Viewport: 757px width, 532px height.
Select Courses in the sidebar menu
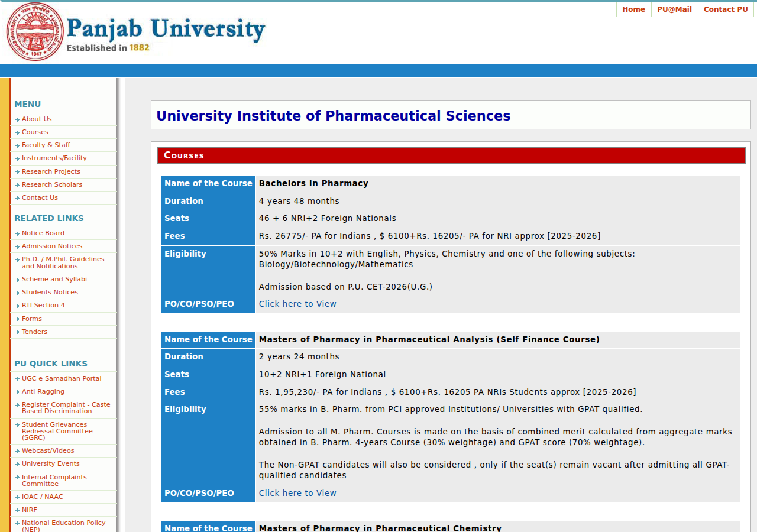(35, 132)
